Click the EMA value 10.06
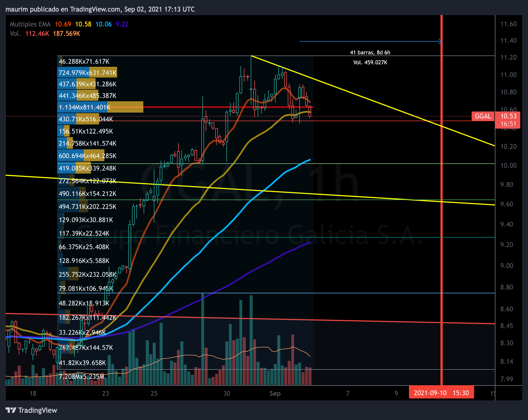The width and height of the screenshot is (528, 420). pyautogui.click(x=104, y=24)
